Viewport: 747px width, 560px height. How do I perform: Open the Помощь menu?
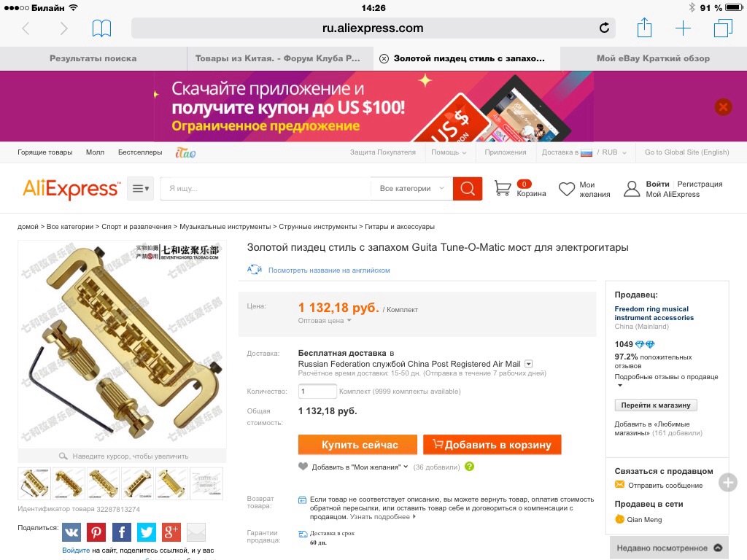449,152
